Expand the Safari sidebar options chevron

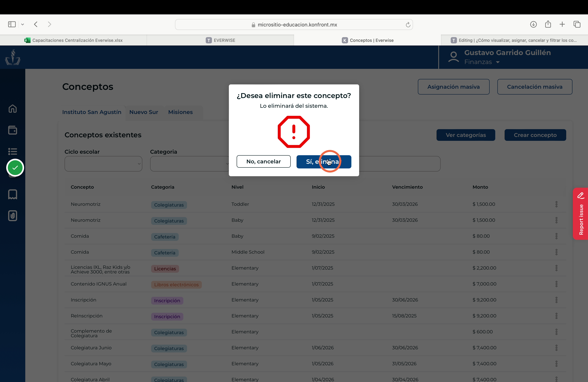pos(23,24)
